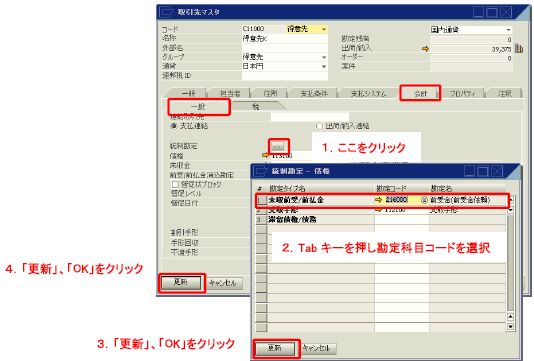This screenshot has height=361, width=534.
Task: Click the orange link arrow beside 出荷/納入
Action: pyautogui.click(x=425, y=49)
